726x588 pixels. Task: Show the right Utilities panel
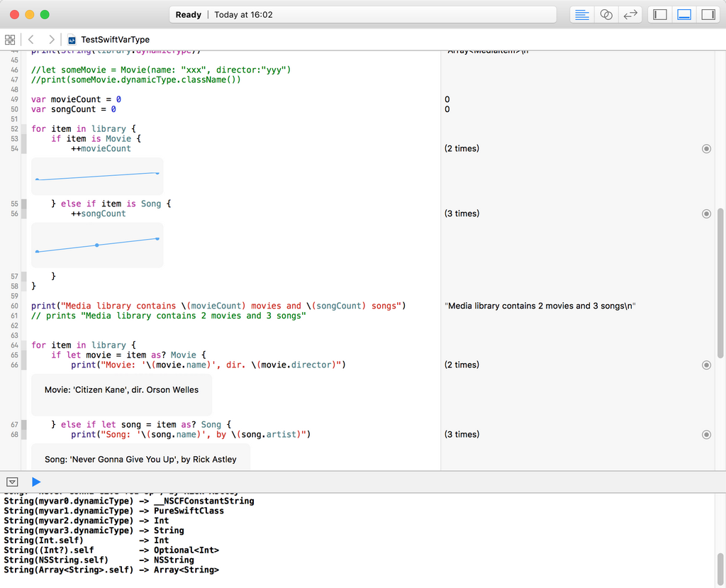(708, 15)
